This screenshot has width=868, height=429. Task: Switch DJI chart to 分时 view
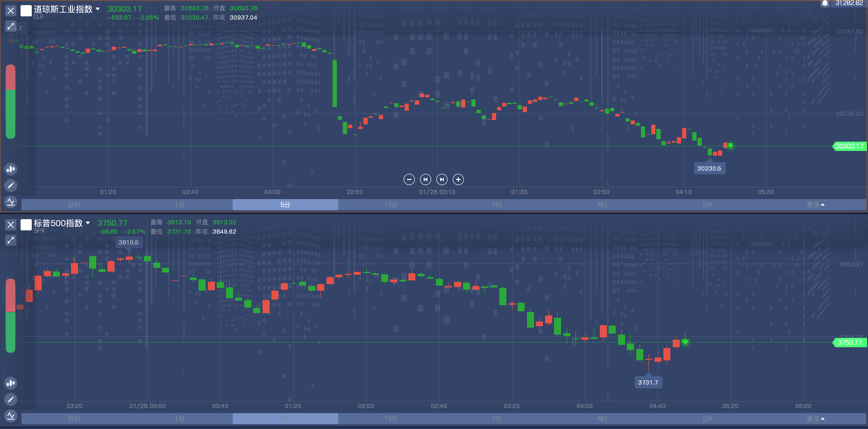point(74,205)
